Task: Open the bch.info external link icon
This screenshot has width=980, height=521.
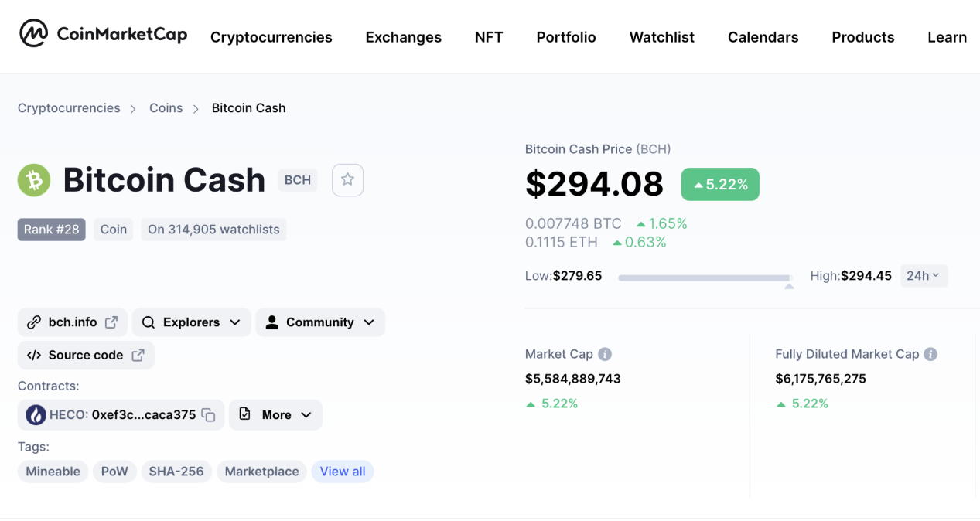Action: (111, 322)
